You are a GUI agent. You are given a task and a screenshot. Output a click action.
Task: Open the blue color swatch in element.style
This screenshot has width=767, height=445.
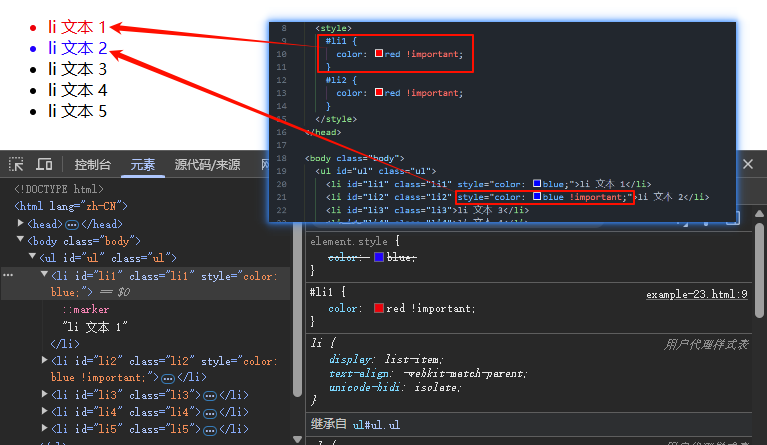pos(379,257)
